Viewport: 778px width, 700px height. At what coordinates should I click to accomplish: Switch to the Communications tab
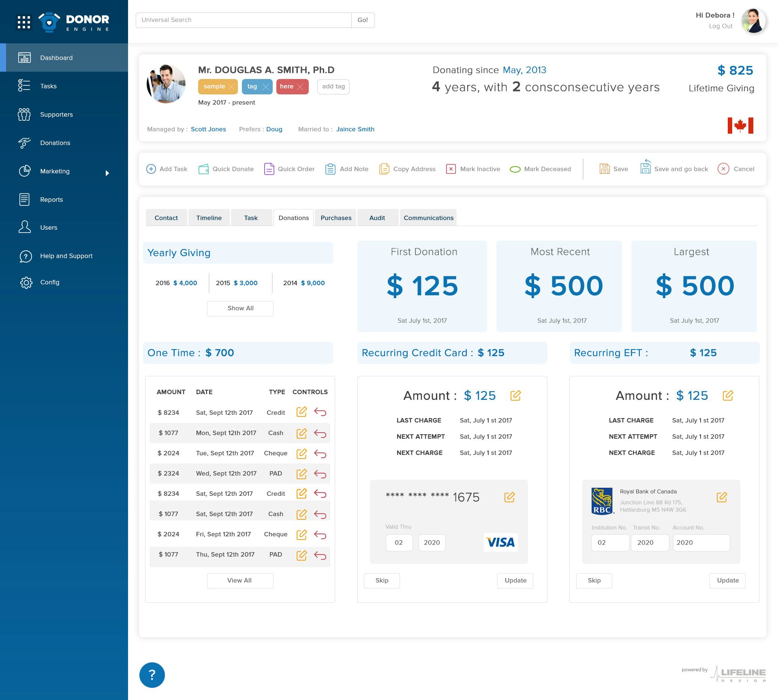tap(429, 218)
